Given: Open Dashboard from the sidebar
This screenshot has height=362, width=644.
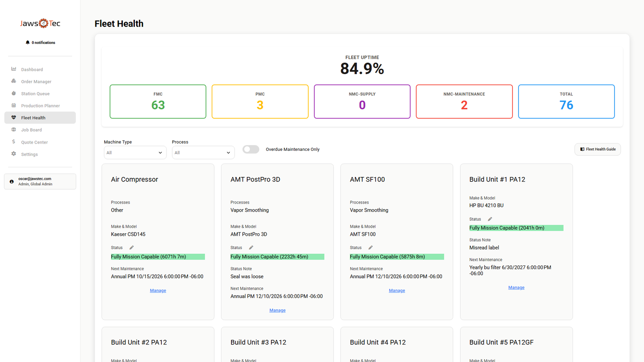Looking at the screenshot, I should pyautogui.click(x=40, y=70).
